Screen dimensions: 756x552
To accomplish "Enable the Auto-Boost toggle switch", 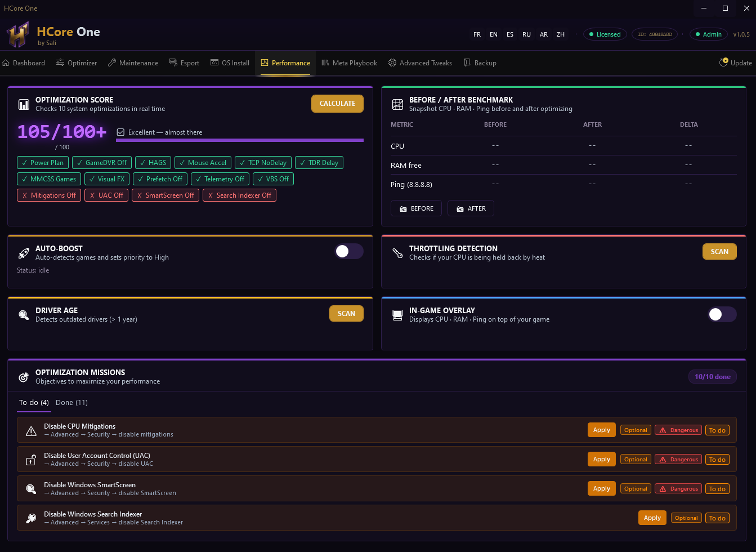I will point(349,251).
